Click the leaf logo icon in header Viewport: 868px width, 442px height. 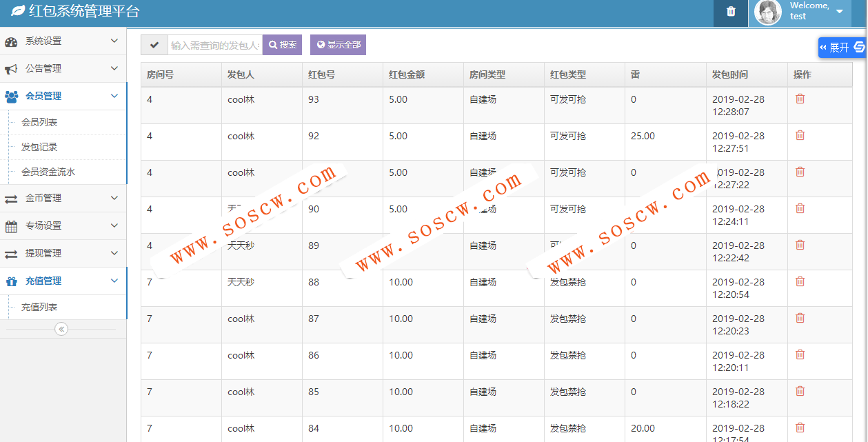(x=18, y=12)
